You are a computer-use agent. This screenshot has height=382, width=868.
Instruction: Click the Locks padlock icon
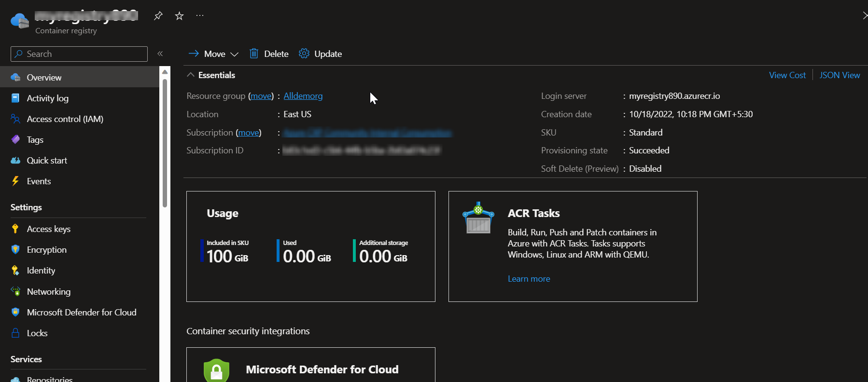click(x=15, y=333)
